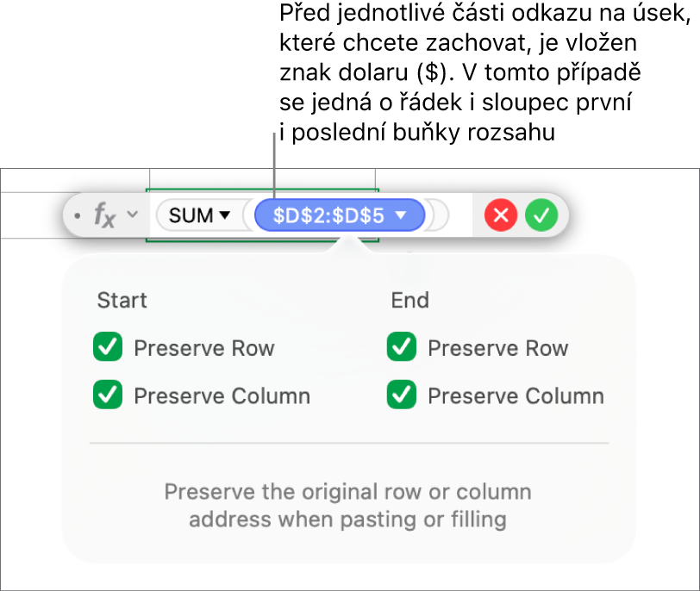Select the End section header

[410, 301]
